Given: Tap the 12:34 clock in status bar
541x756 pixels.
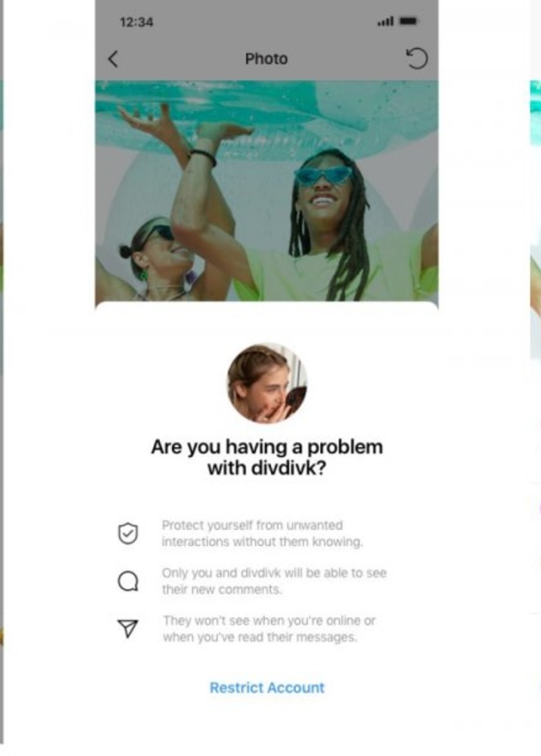Looking at the screenshot, I should (x=137, y=23).
